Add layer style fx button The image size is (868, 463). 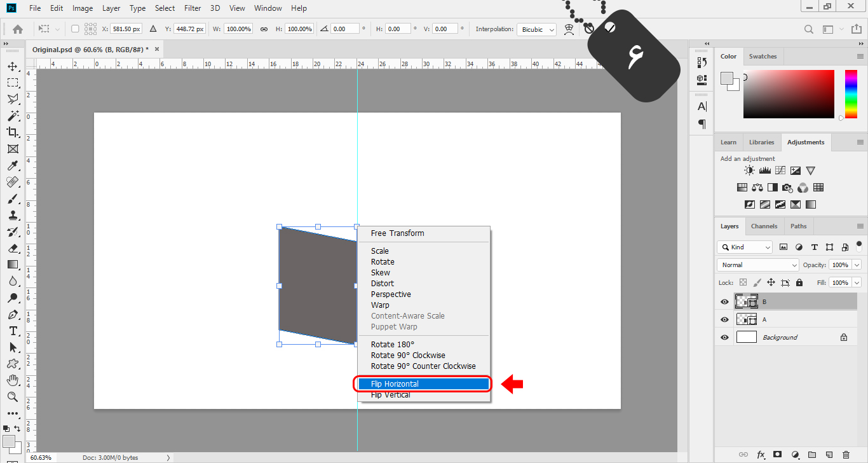point(761,455)
